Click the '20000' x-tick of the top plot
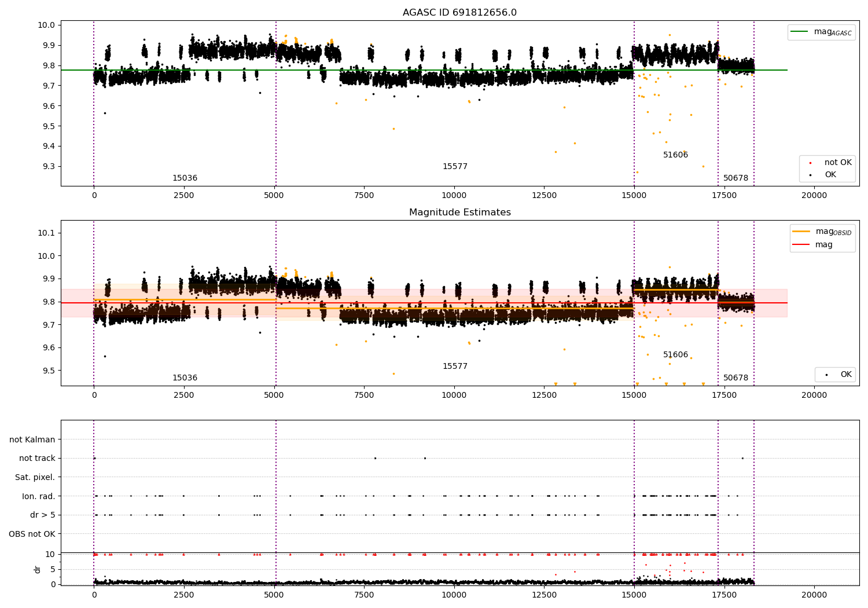The height and width of the screenshot is (608, 868). coord(814,195)
